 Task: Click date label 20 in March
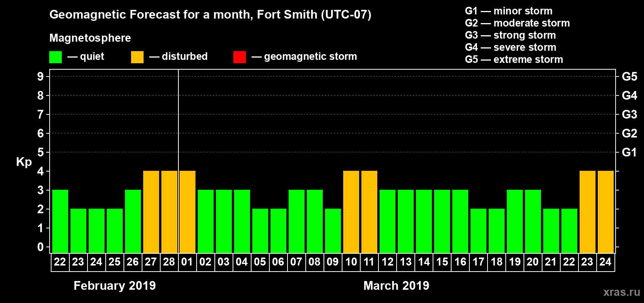coord(533,262)
